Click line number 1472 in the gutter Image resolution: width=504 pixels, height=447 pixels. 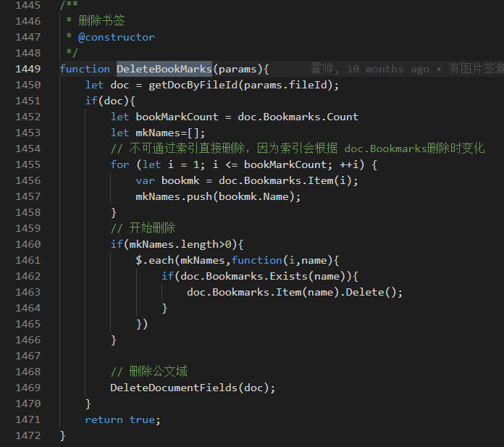click(28, 435)
